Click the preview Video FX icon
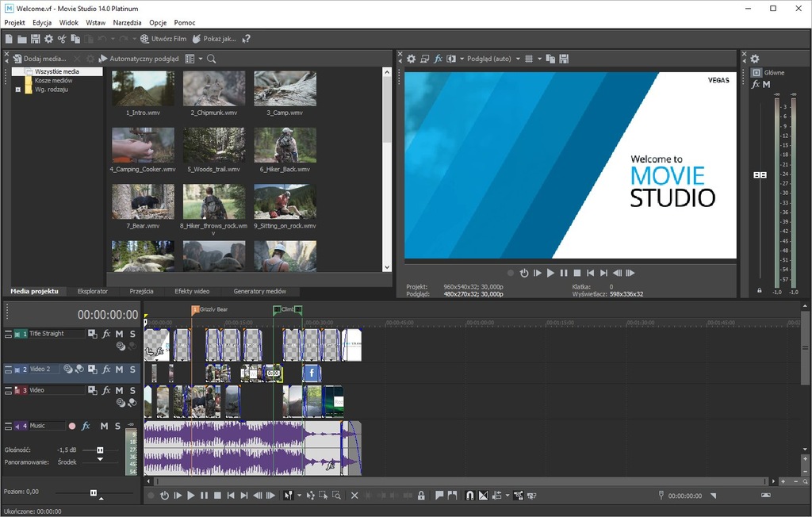812x517 pixels. click(439, 59)
